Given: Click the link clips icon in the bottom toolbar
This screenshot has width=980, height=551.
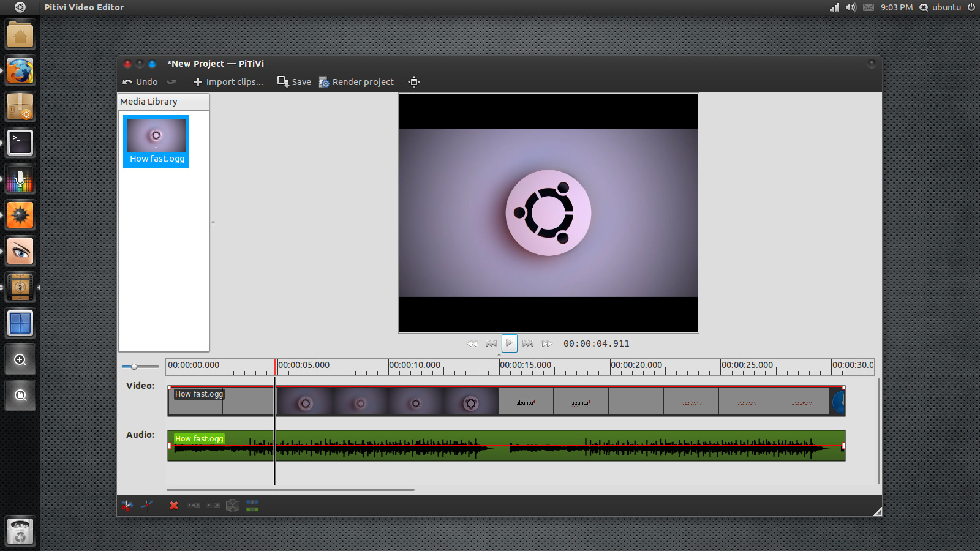Looking at the screenshot, I should pyautogui.click(x=213, y=506).
